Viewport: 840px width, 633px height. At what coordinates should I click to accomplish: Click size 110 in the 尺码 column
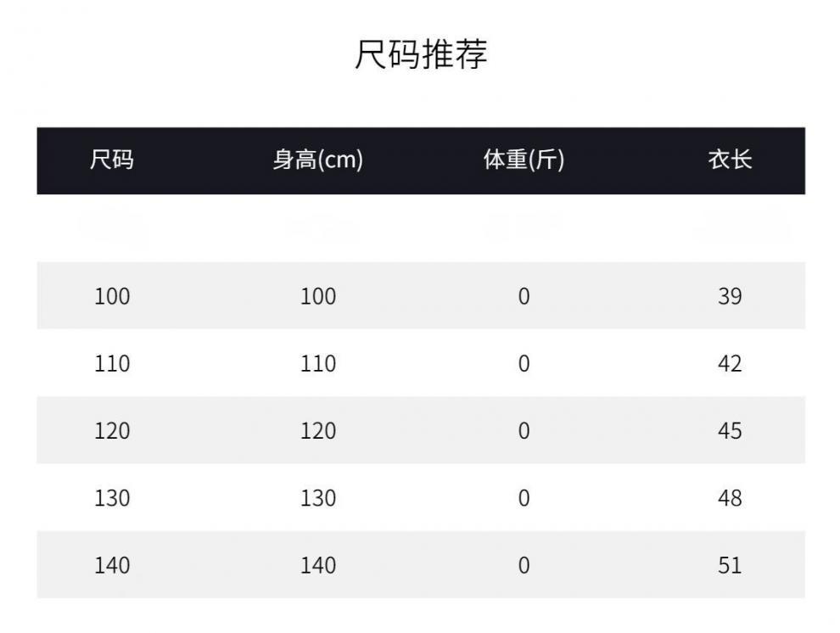click(112, 363)
